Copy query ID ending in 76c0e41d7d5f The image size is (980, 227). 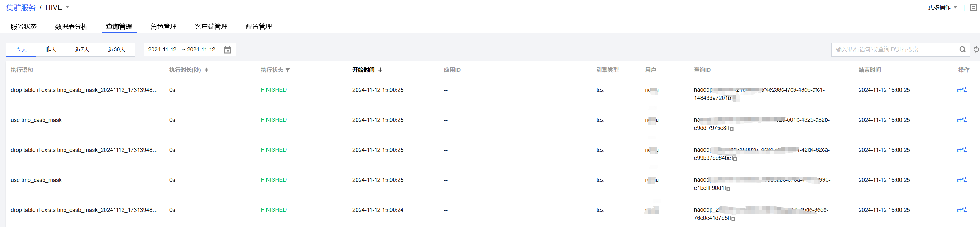[x=732, y=219]
